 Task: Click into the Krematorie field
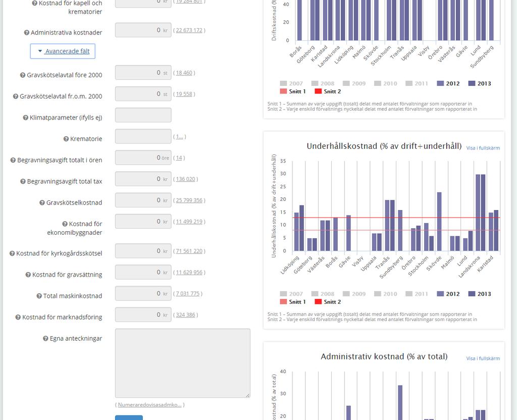coord(143,136)
